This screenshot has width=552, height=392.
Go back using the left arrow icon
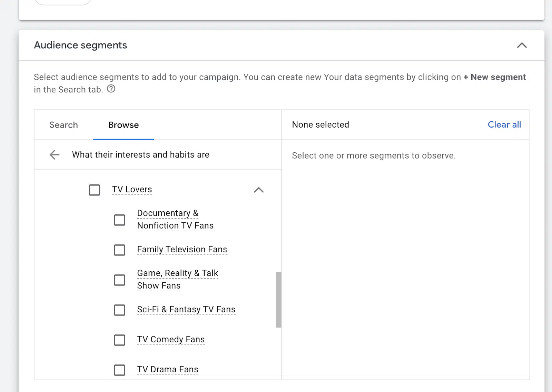pos(55,155)
